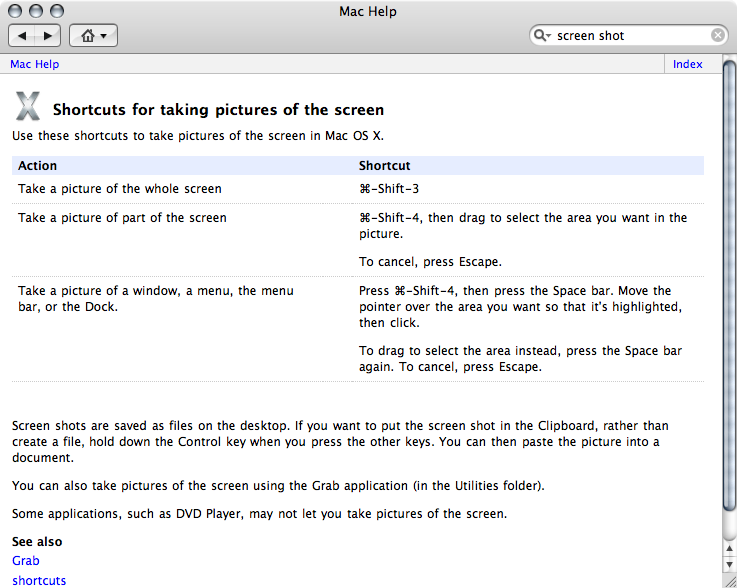Viewport: 737px width, 588px height.
Task: Click the 'Shortcut' table column header
Action: coord(384,166)
